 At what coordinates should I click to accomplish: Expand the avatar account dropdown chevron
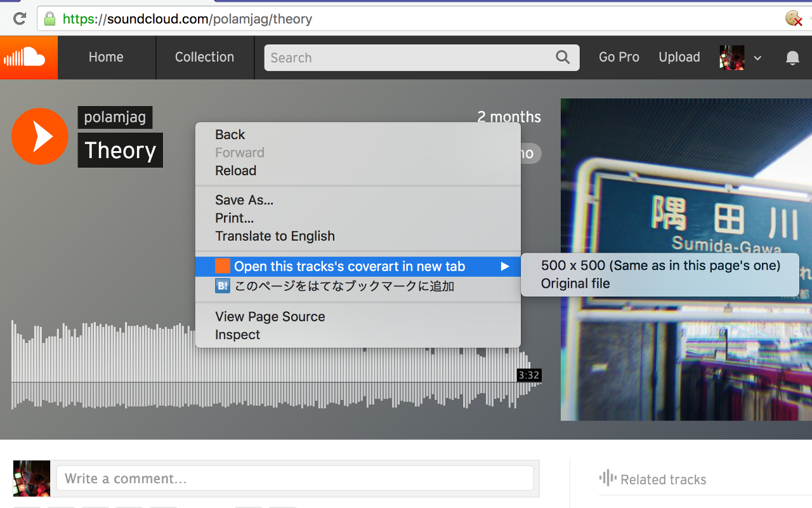pyautogui.click(x=757, y=57)
